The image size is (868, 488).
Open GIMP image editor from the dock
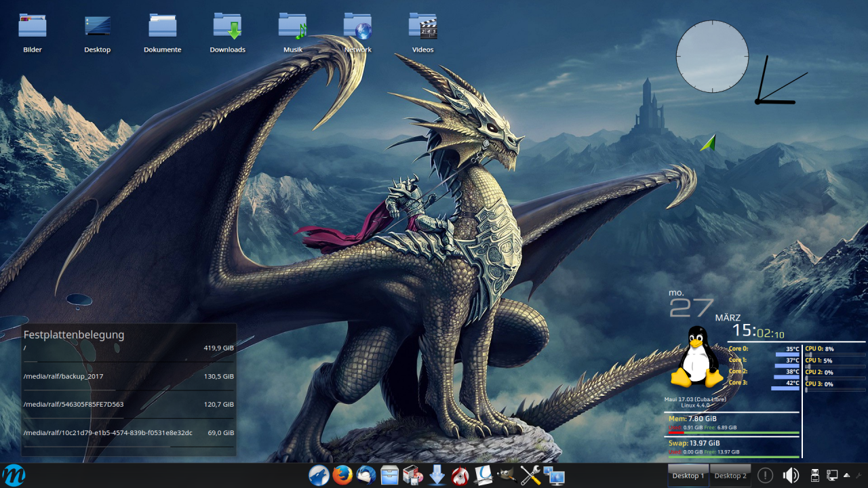coord(507,476)
